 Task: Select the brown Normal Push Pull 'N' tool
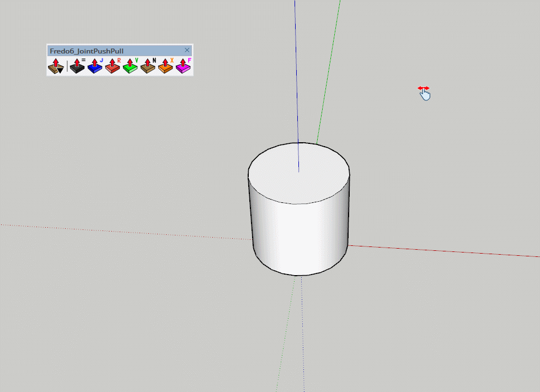(148, 66)
